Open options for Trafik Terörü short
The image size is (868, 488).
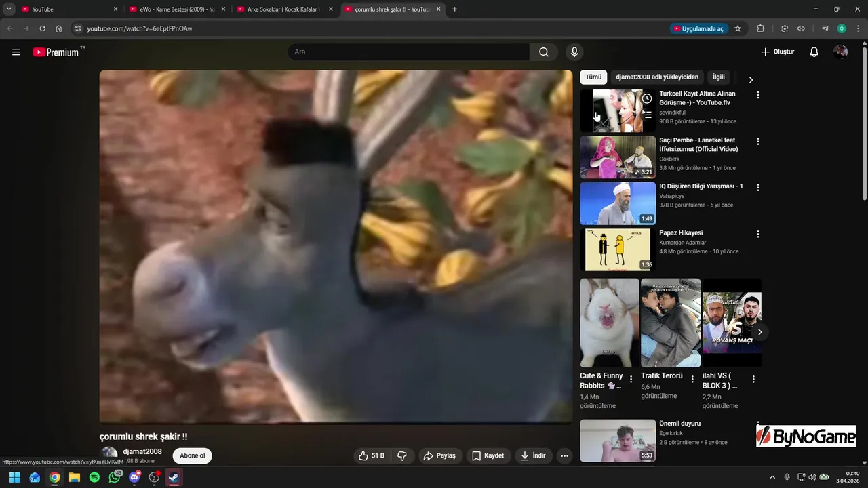pyautogui.click(x=692, y=380)
